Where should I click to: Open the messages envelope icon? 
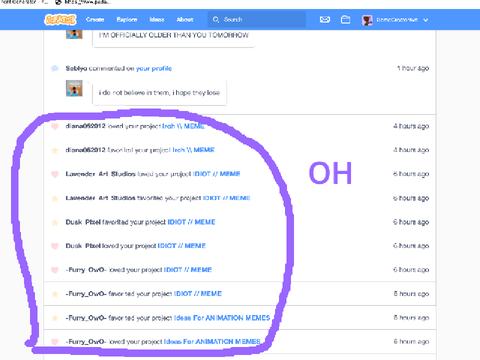tap(325, 20)
